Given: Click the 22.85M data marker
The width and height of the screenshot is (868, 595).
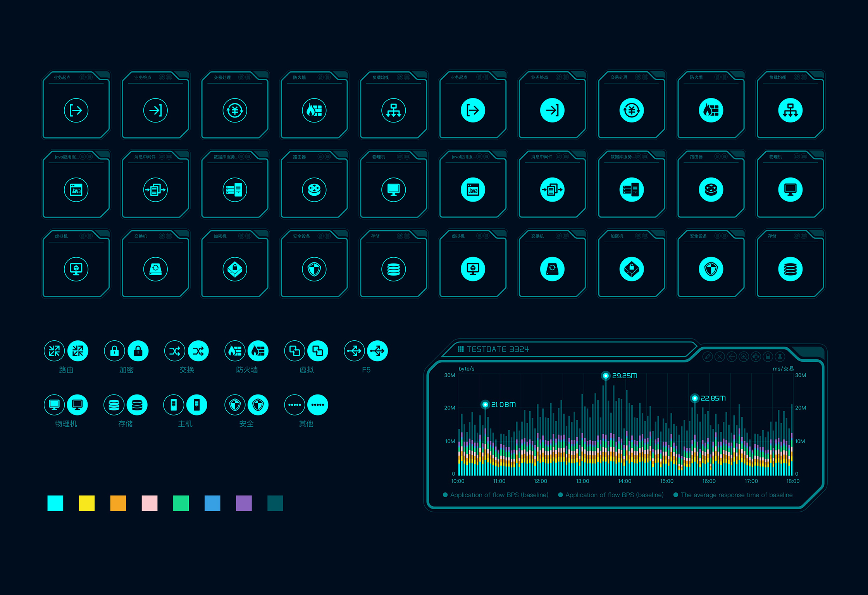Looking at the screenshot, I should tap(695, 398).
